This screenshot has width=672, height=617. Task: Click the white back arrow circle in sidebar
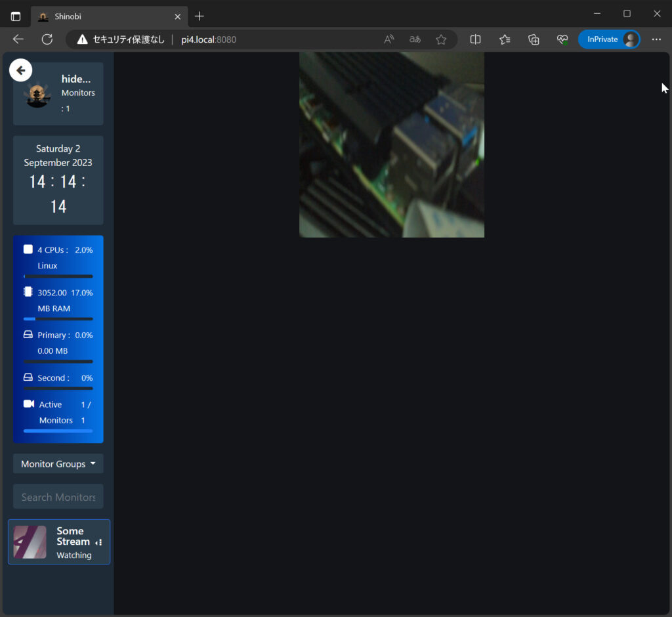pyautogui.click(x=20, y=70)
